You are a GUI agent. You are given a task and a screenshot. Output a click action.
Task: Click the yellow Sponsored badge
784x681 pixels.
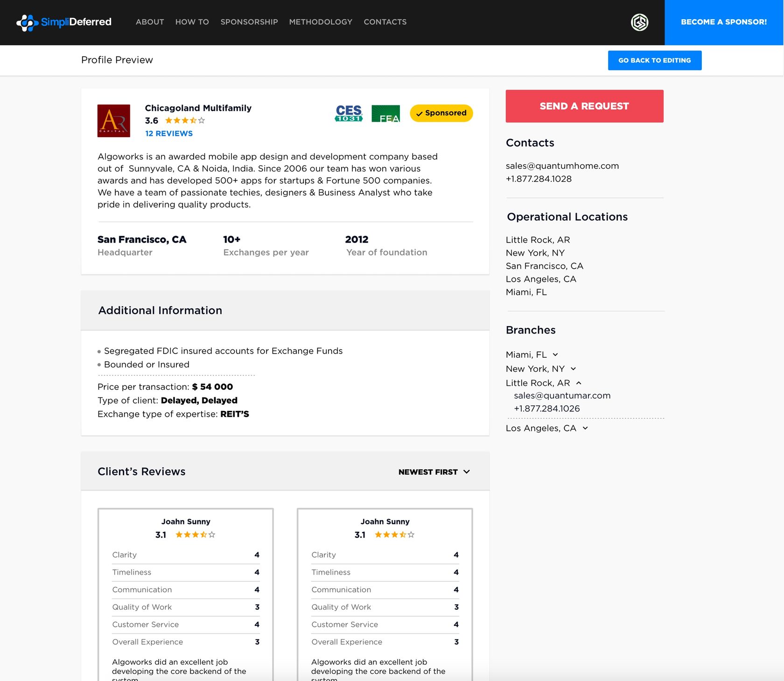point(441,113)
